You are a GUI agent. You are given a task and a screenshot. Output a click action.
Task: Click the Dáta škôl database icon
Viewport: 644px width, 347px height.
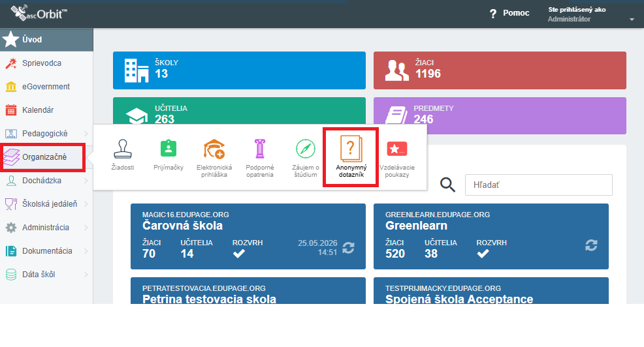[x=11, y=275]
